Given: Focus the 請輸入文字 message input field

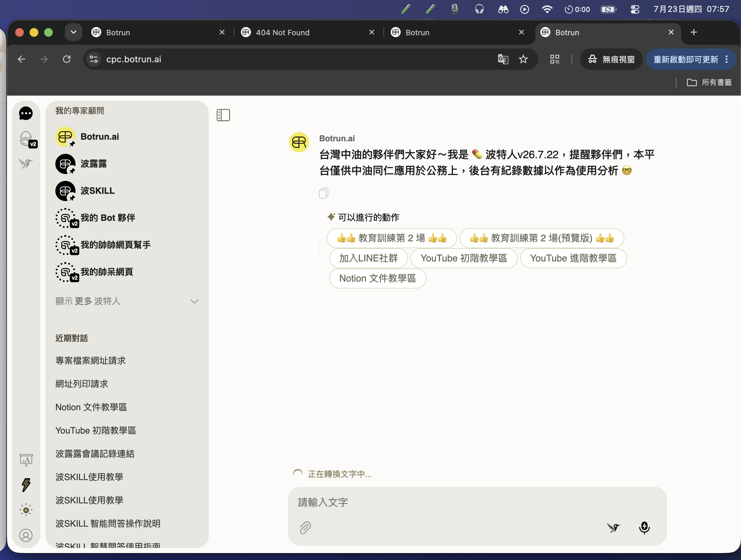Looking at the screenshot, I should coord(477,502).
